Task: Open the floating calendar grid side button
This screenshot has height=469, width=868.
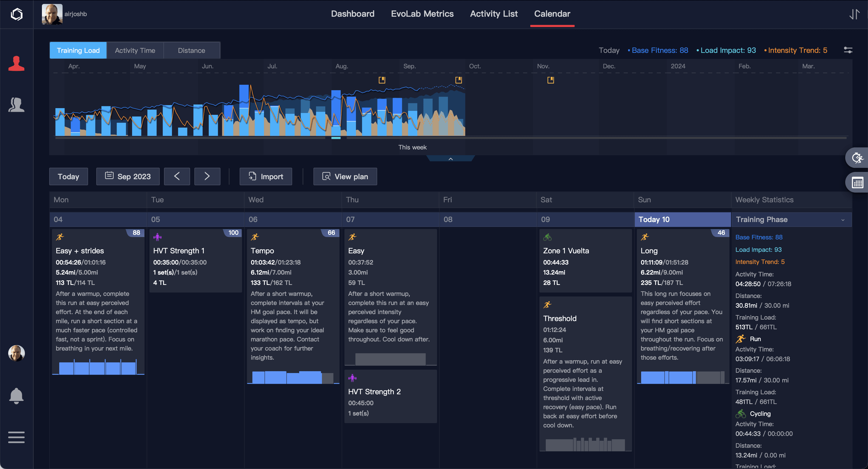Action: (x=857, y=183)
